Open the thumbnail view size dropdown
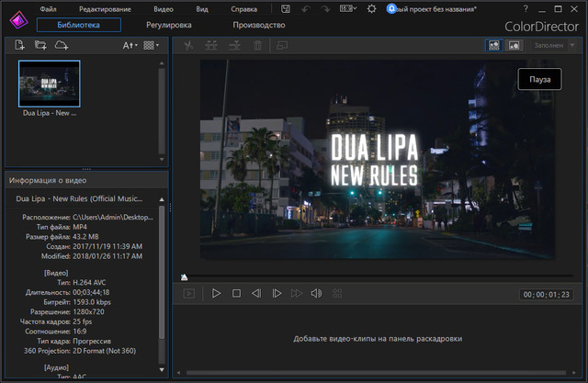Screen dimensions: 588x383 point(151,44)
